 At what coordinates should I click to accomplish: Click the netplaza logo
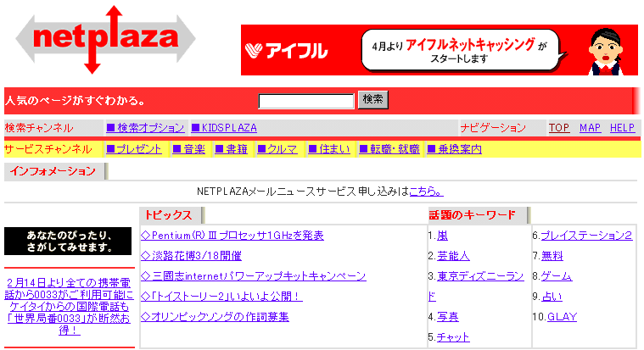(105, 39)
